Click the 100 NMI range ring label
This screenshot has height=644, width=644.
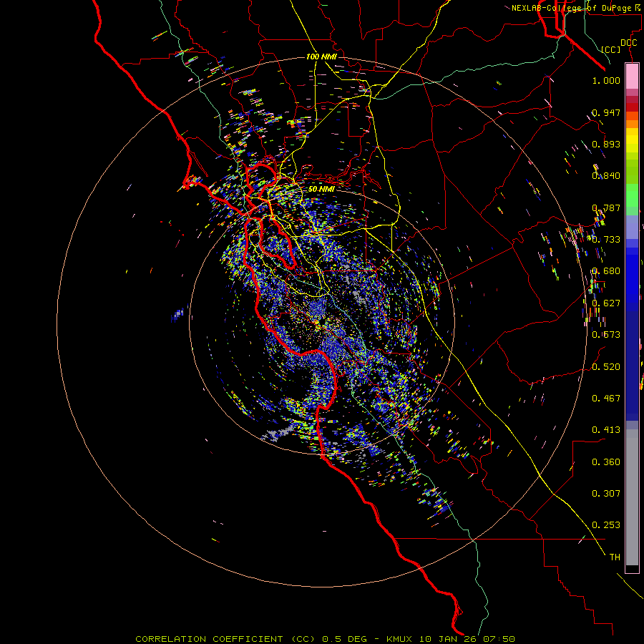coord(321,57)
